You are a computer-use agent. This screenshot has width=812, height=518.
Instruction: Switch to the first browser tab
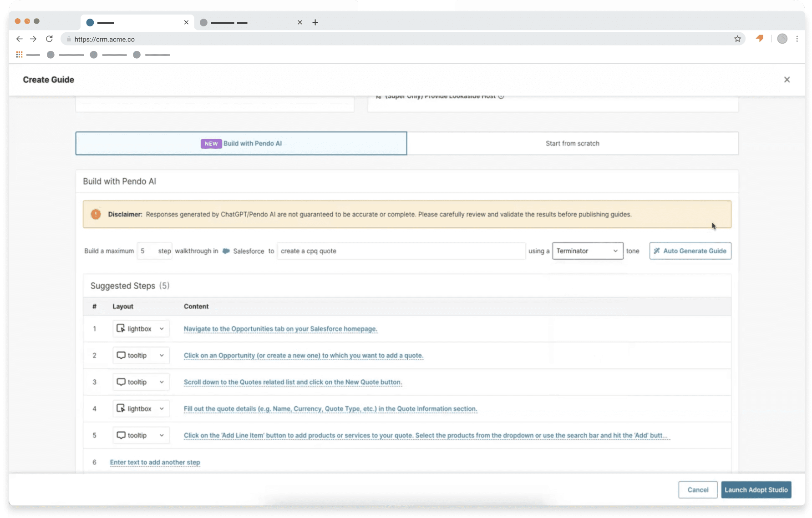point(137,22)
